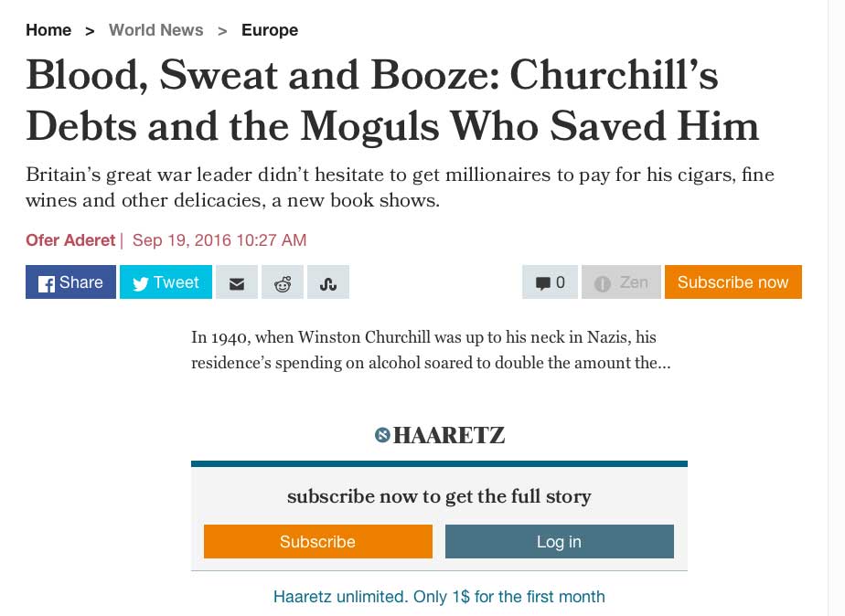
Task: Click the Sep 19, 2016 publication date
Action: (x=219, y=240)
